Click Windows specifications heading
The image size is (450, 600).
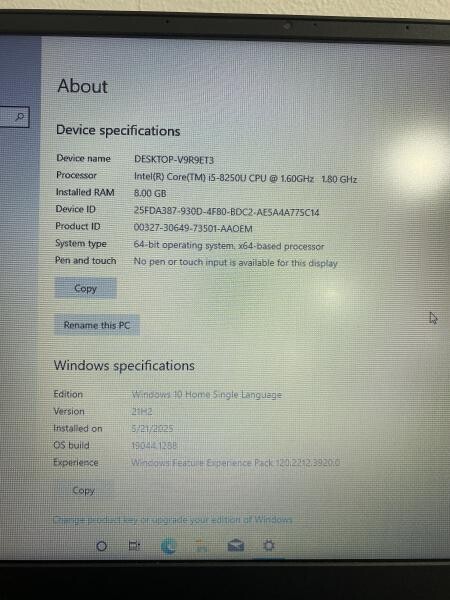click(x=124, y=365)
